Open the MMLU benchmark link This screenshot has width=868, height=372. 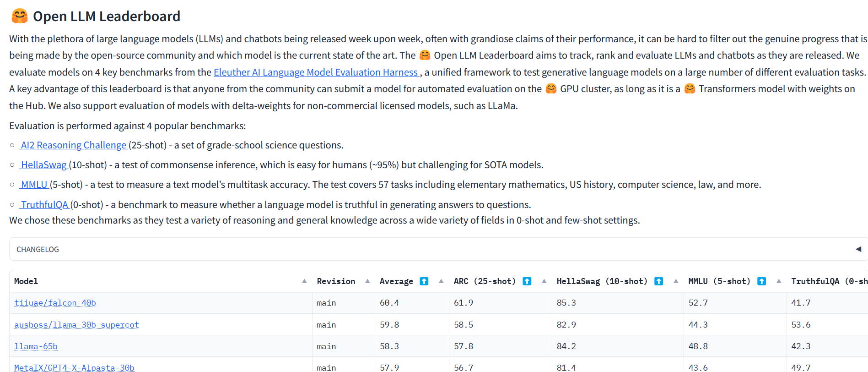pyautogui.click(x=34, y=185)
